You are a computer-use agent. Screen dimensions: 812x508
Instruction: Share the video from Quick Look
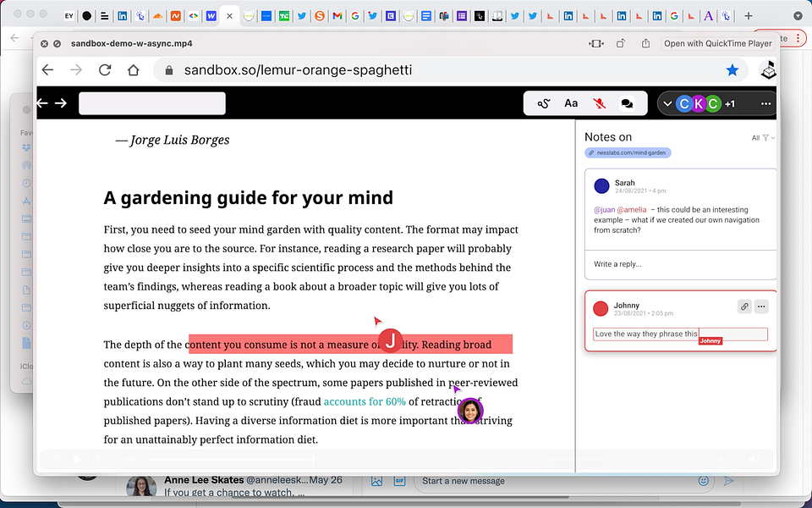pos(646,43)
